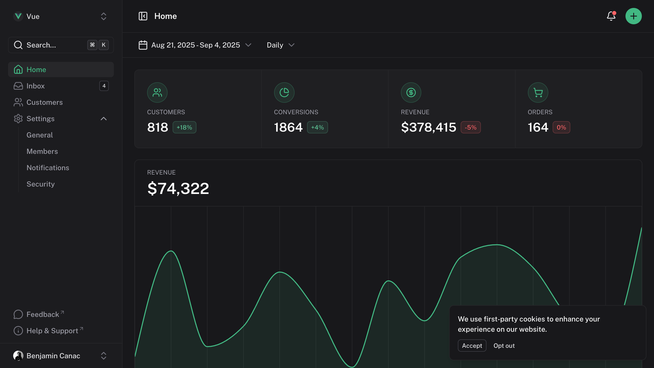Open the date range picker
The height and width of the screenshot is (368, 654).
tap(195, 45)
